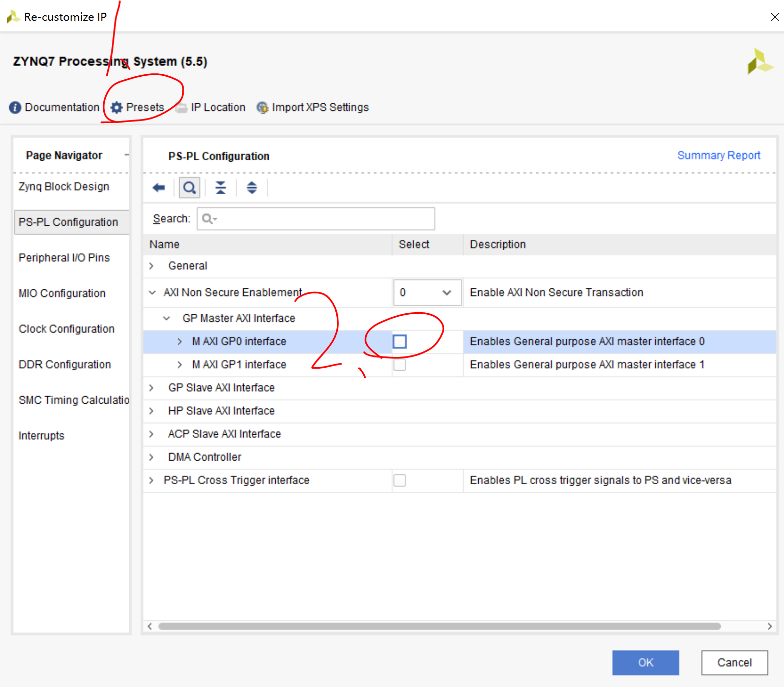Click the scrollbar left arrow
Image resolution: width=784 pixels, height=687 pixels.
[150, 626]
